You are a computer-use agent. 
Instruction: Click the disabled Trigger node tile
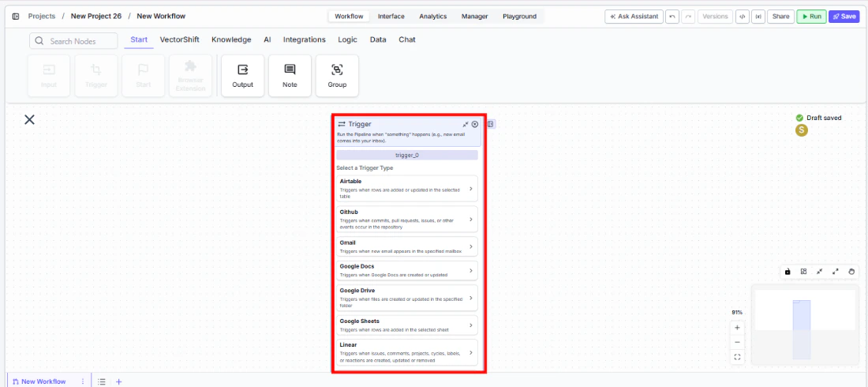96,75
